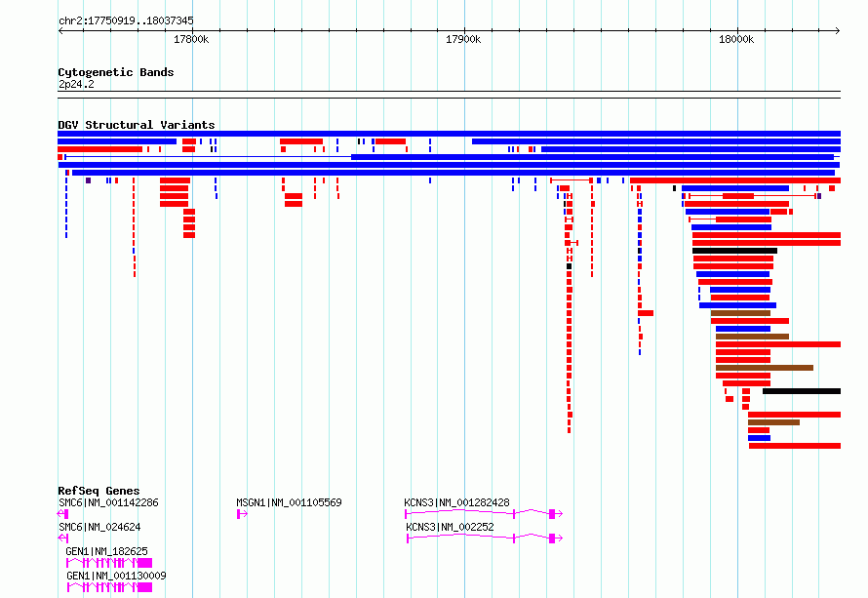The width and height of the screenshot is (868, 598).
Task: Click the transcript glyph under KCNS3|NM_002252
Action: point(485,538)
